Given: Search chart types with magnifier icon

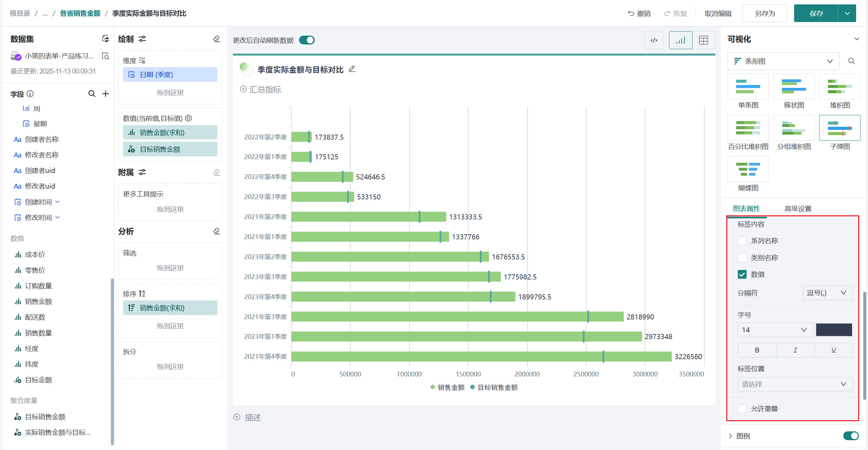Looking at the screenshot, I should pyautogui.click(x=851, y=61).
